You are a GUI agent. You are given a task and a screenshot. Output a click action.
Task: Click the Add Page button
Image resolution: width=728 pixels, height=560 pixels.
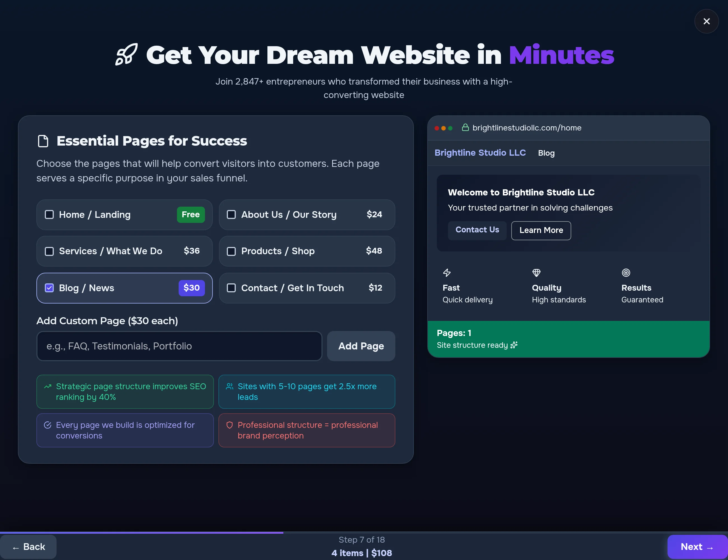coord(361,346)
